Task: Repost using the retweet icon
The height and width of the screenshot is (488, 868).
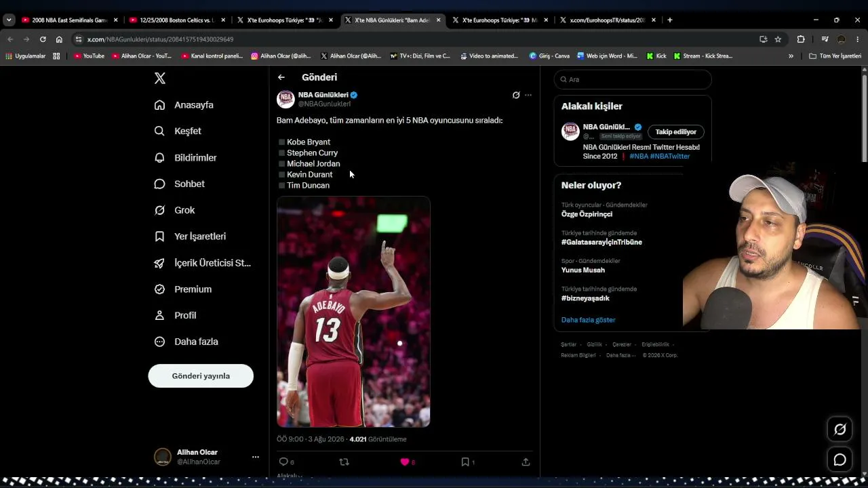Action: 344,462
